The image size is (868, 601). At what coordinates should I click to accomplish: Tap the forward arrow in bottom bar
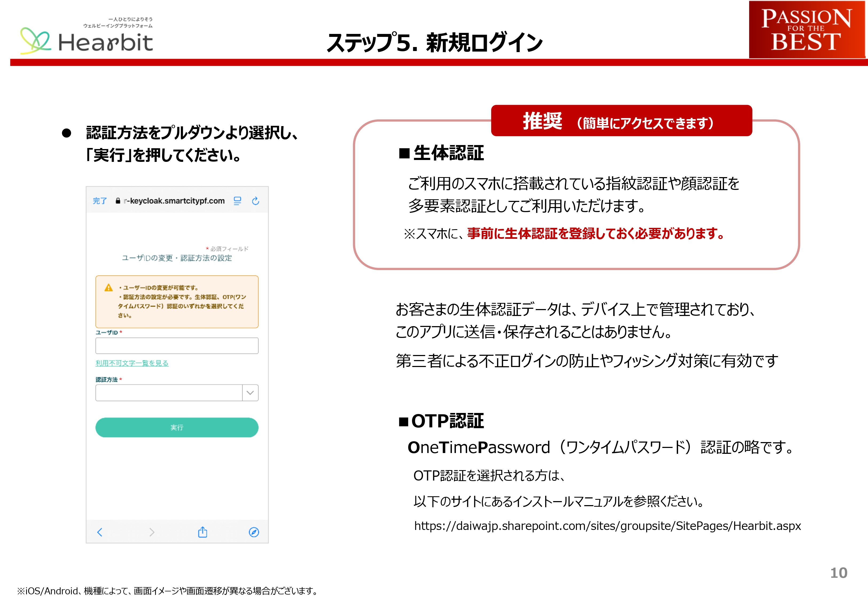(x=152, y=532)
